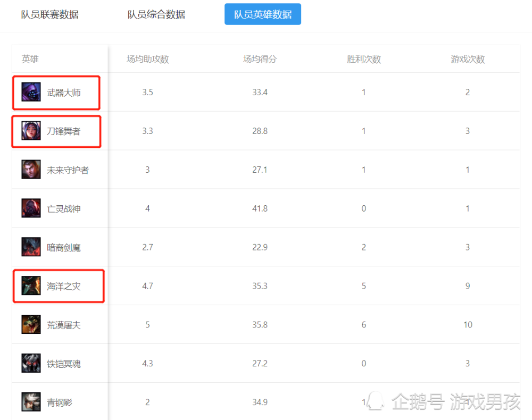Image resolution: width=532 pixels, height=420 pixels.
Task: Click the 铁铠冥魂 hero portrait
Action: coord(31,364)
